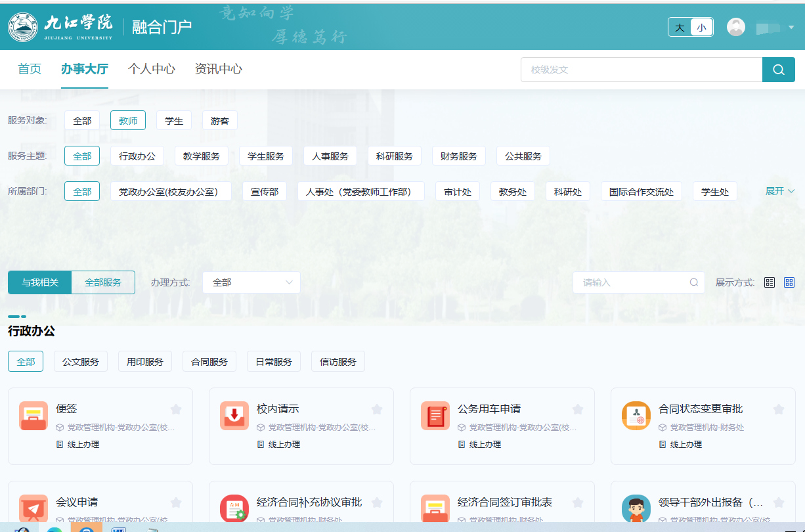Open the 便签 service icon
Screen dimensions: 805x532
33,416
